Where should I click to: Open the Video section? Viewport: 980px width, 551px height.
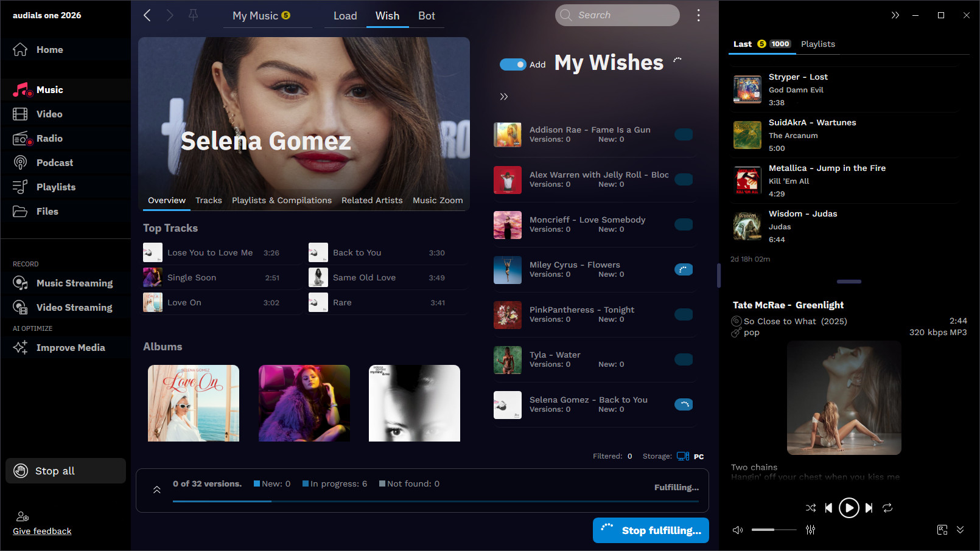(65, 114)
